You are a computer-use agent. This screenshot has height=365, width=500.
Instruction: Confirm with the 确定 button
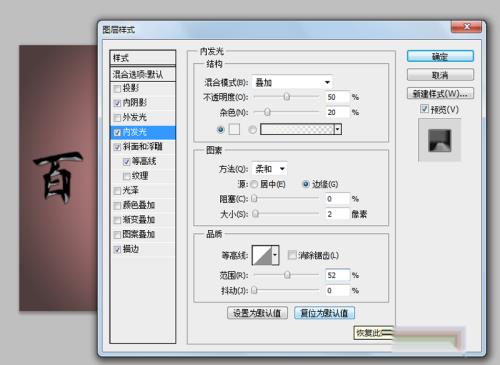440,56
